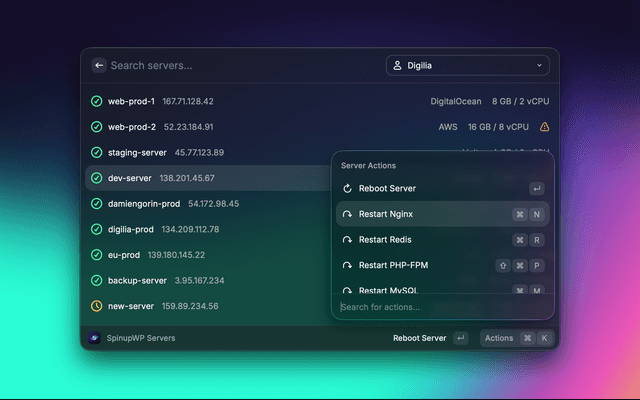The height and width of the screenshot is (400, 640).
Task: Click the back arrow icon beside search
Action: [x=99, y=65]
